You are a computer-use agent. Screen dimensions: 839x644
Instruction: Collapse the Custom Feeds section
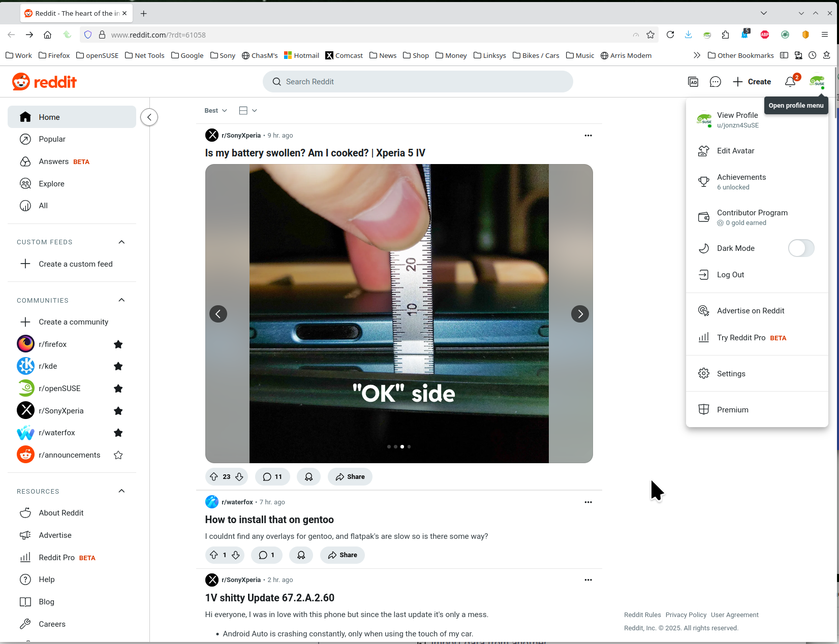pyautogui.click(x=121, y=242)
